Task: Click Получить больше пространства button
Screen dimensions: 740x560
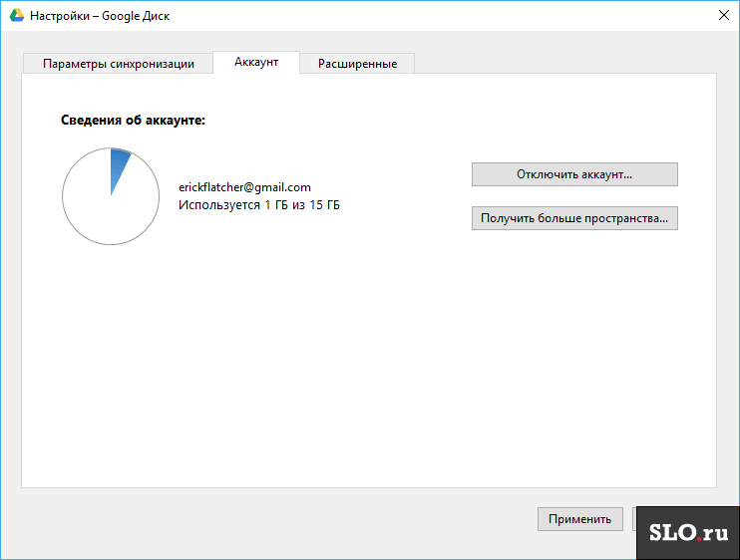Action: tap(574, 218)
